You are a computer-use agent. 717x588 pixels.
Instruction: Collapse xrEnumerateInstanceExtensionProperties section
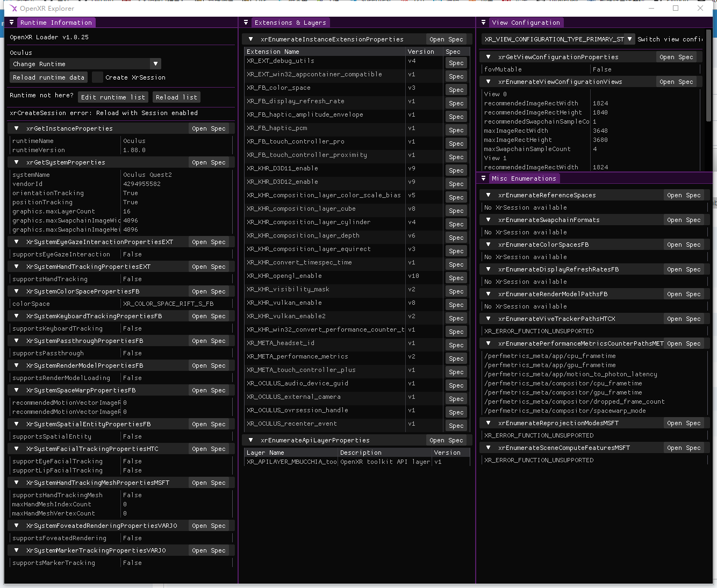point(250,39)
